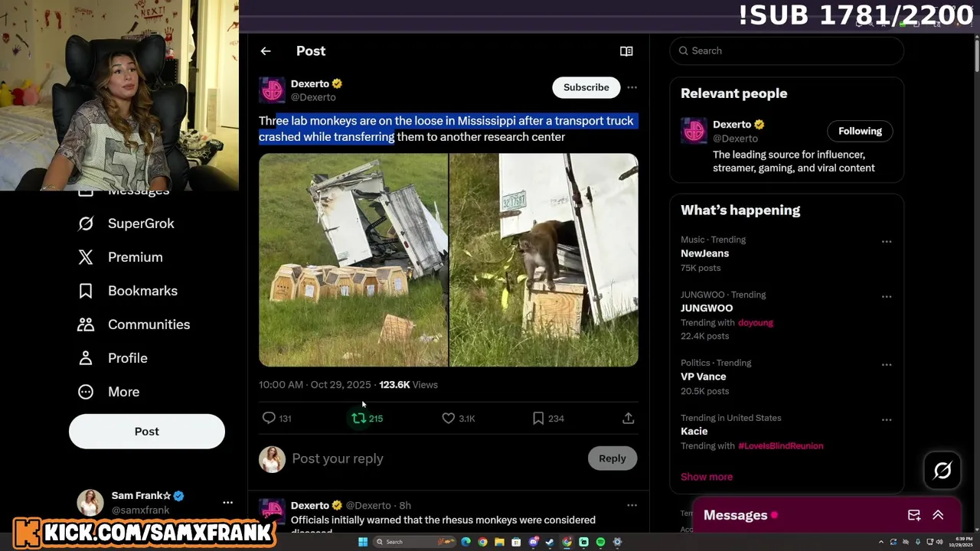Image resolution: width=980 pixels, height=551 pixels.
Task: Share the post via upload icon
Action: pyautogui.click(x=628, y=418)
